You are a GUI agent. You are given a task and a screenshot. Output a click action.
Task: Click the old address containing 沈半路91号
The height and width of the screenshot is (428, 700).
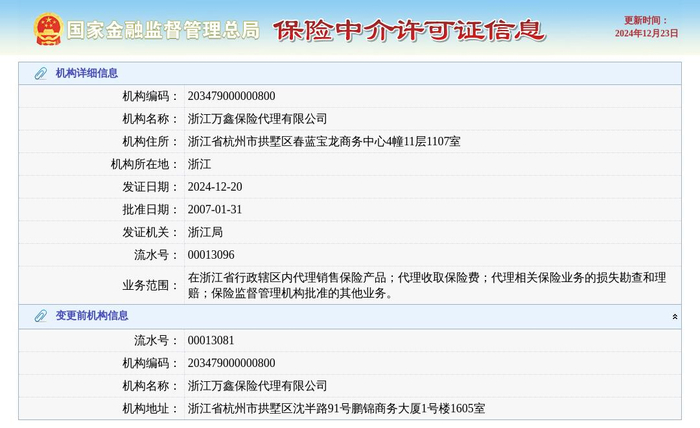[x=336, y=408]
